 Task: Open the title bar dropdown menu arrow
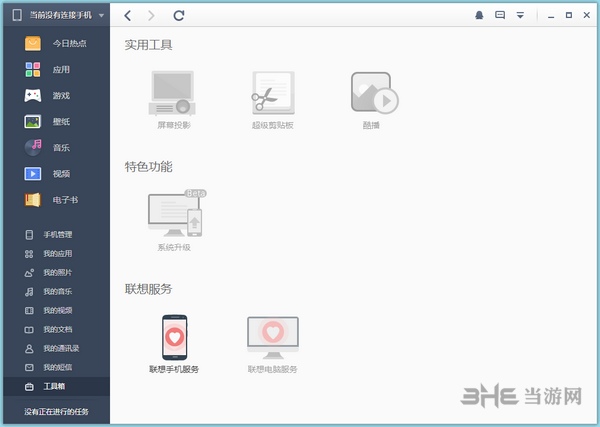[x=520, y=15]
